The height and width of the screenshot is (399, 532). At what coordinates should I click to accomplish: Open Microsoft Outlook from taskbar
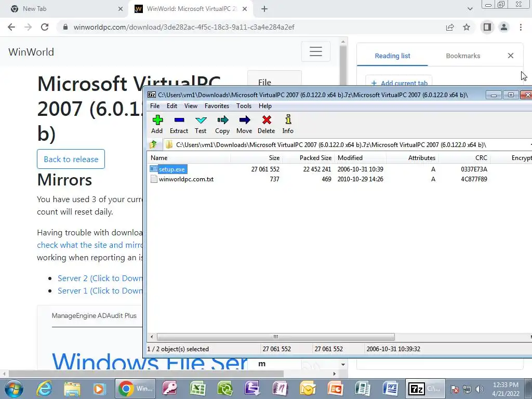tap(308, 389)
